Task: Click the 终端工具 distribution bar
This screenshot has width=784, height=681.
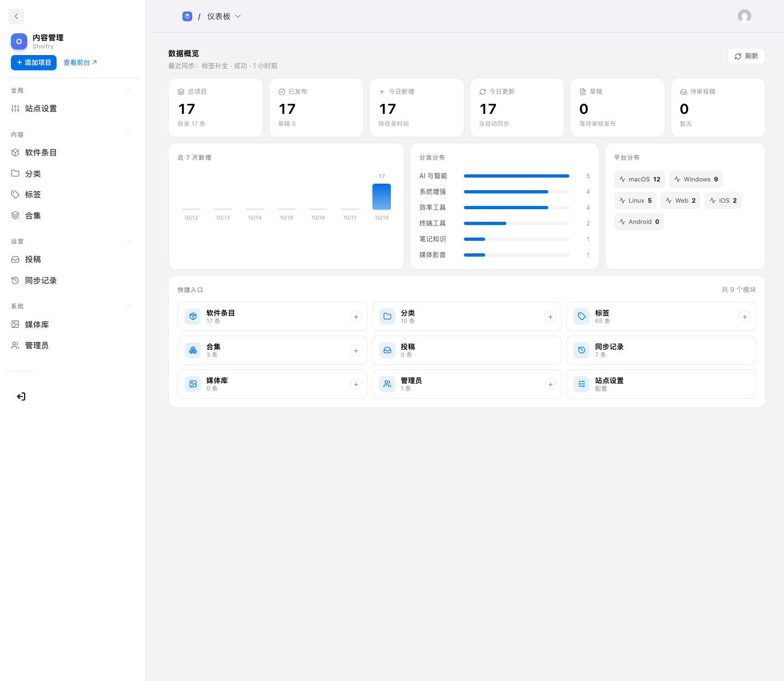Action: pyautogui.click(x=517, y=223)
